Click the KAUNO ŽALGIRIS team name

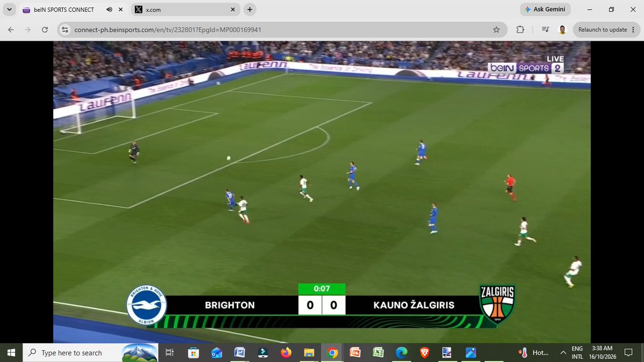click(414, 305)
